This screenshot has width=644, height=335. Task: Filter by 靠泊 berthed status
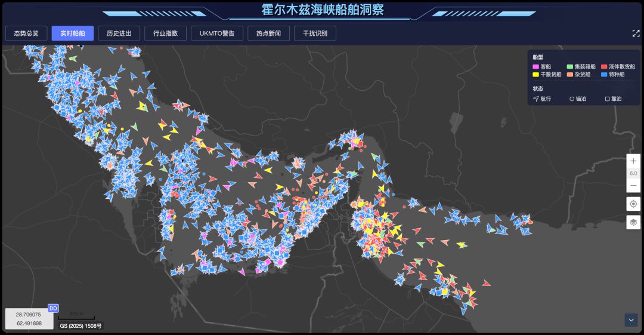613,99
